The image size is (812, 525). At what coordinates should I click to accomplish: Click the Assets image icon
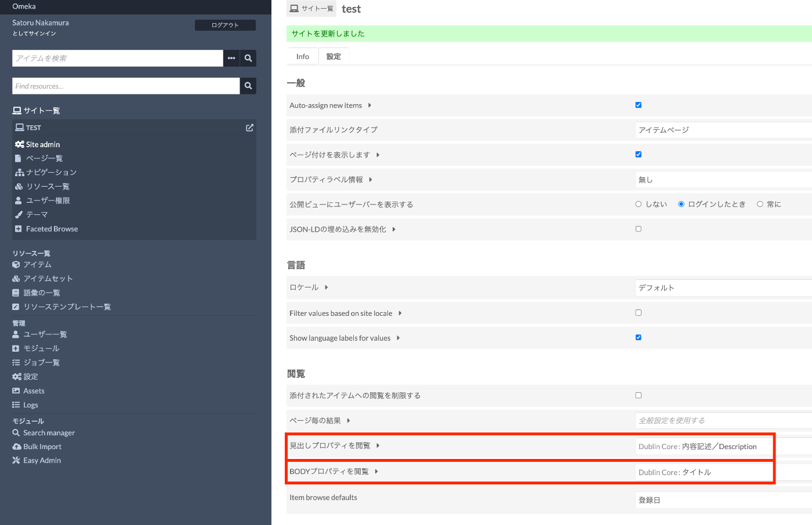pyautogui.click(x=16, y=391)
